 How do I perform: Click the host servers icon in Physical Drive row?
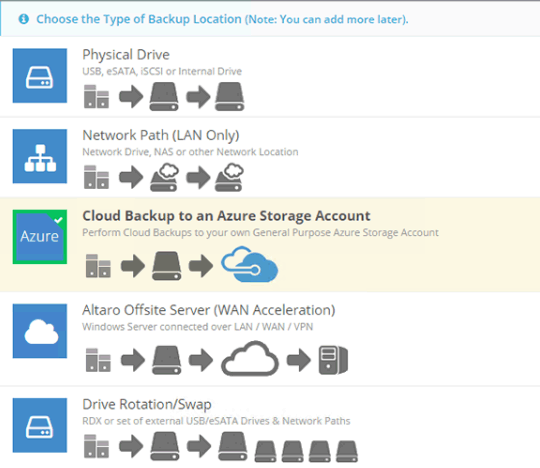(96, 96)
